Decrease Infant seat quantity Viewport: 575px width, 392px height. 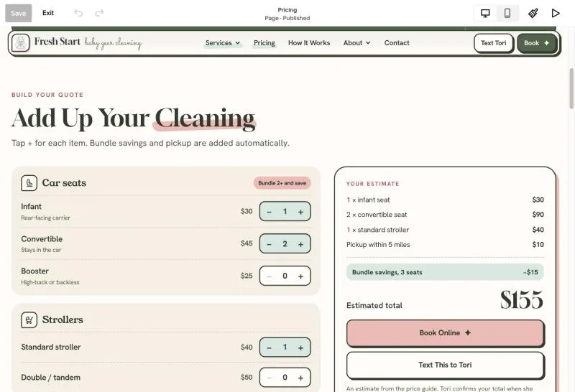(x=269, y=212)
